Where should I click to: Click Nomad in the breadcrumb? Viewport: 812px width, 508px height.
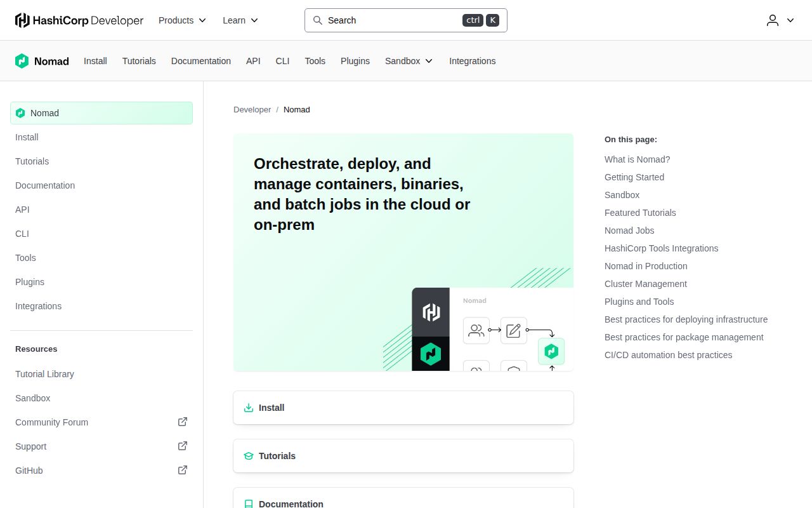[297, 110]
